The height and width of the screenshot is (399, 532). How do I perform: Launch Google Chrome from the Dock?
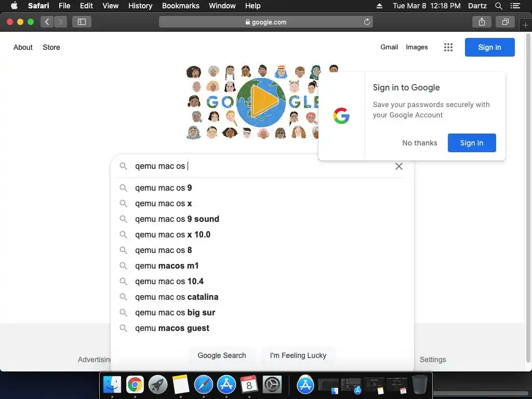point(135,385)
